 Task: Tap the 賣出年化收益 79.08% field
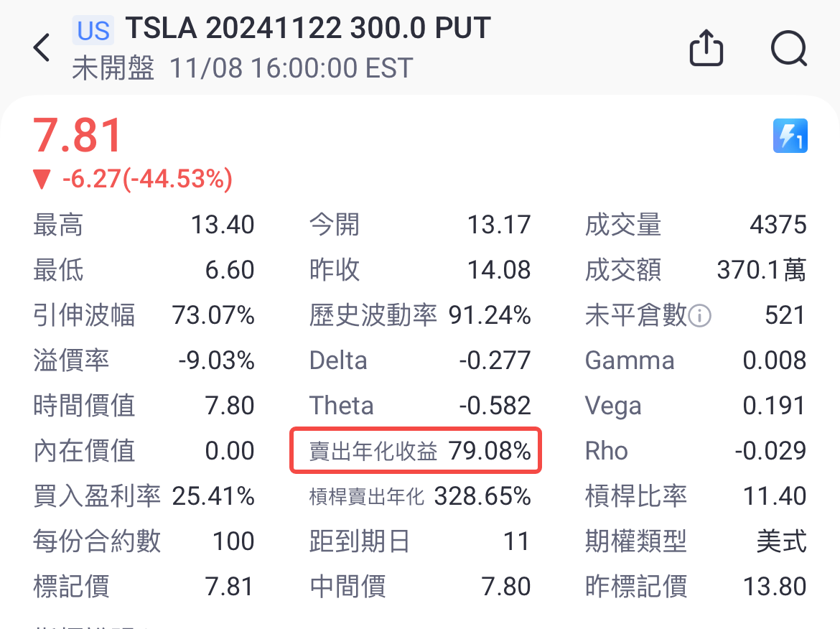coord(415,451)
